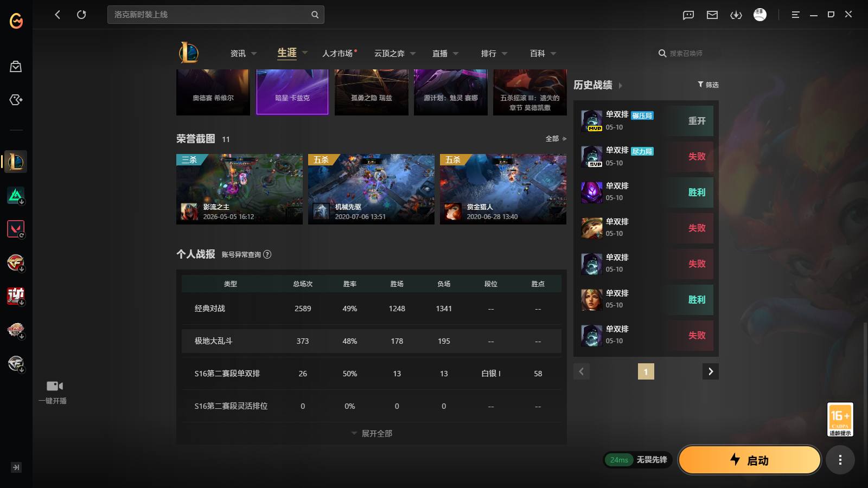Viewport: 868px width, 488px height.
Task: Expand the 资讯 dropdown menu
Action: (254, 54)
